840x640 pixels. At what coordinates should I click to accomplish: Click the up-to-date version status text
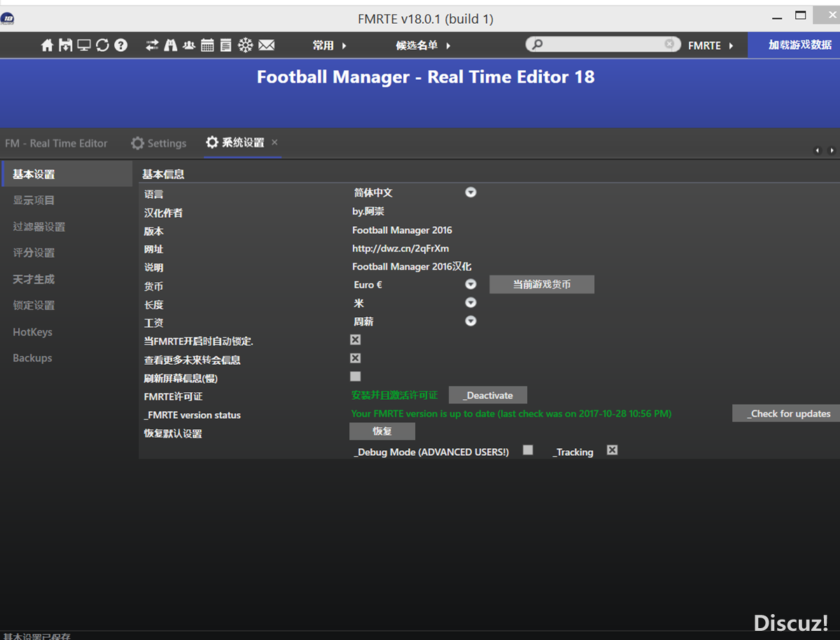click(x=511, y=414)
